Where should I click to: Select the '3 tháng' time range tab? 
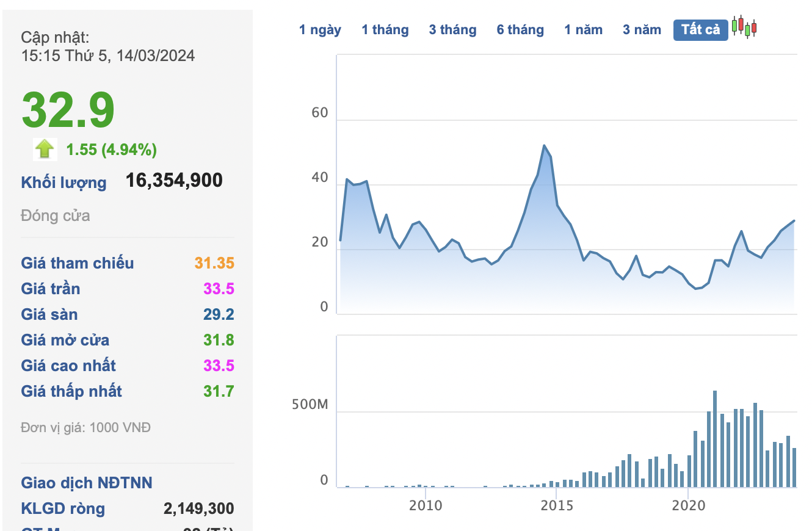(452, 29)
